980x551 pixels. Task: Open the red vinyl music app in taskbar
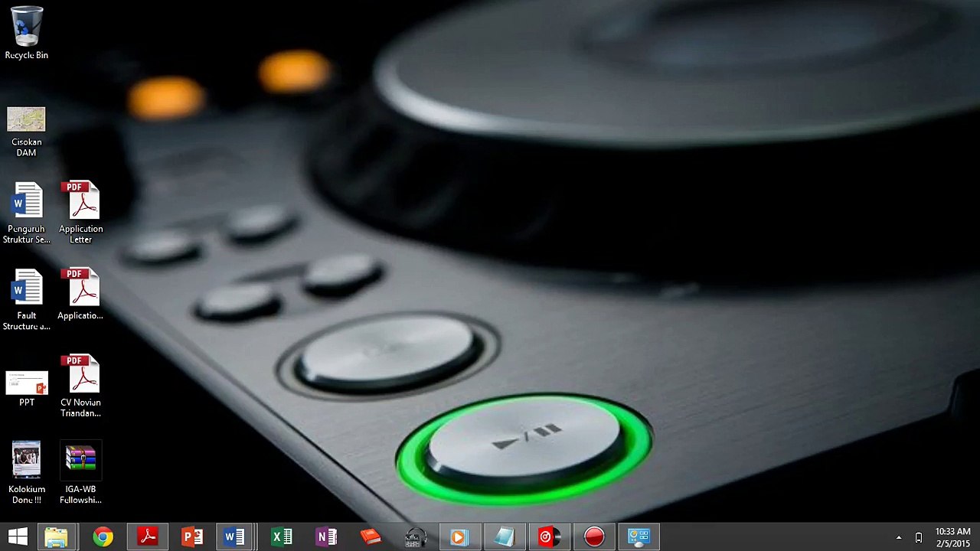[x=548, y=536]
